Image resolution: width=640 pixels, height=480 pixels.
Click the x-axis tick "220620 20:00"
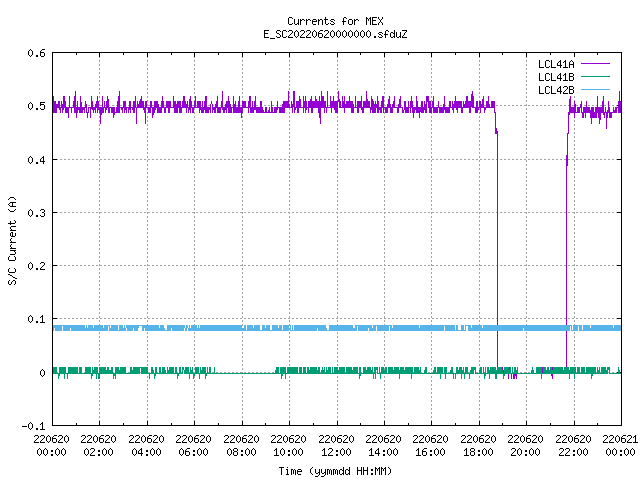(525, 446)
